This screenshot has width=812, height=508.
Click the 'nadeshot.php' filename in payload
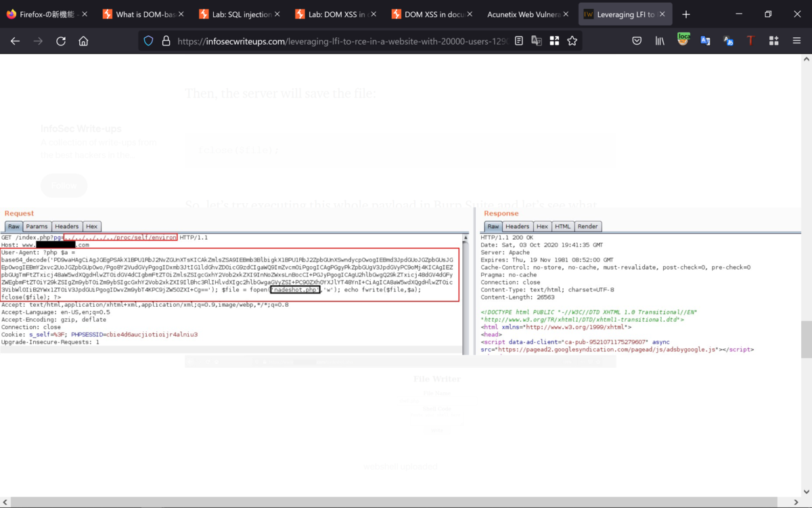point(295,290)
